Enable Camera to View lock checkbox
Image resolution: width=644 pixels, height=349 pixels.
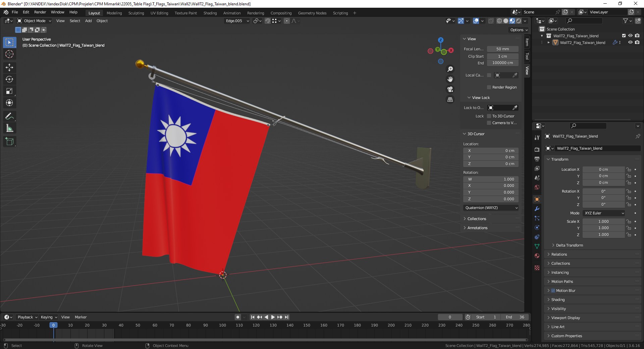tap(489, 123)
